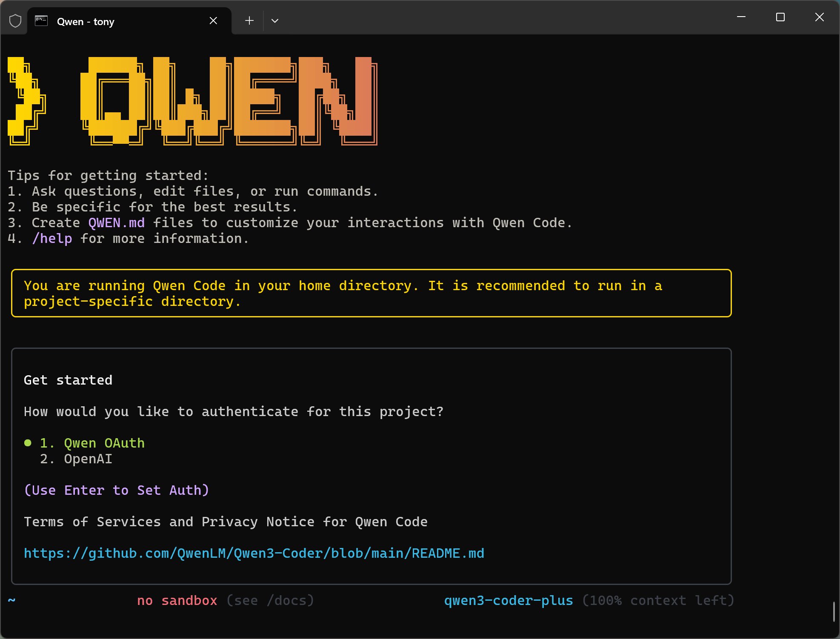Click the '(100% context left)' indicator
Image resolution: width=840 pixels, height=639 pixels.
tap(658, 601)
